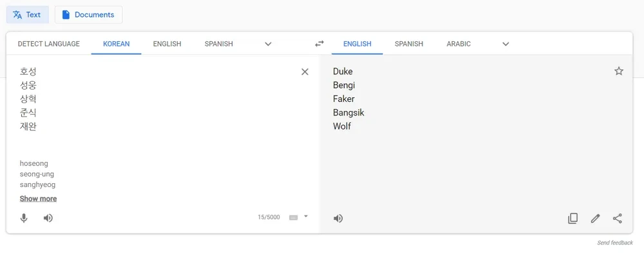Show more romanization text

pos(38,199)
